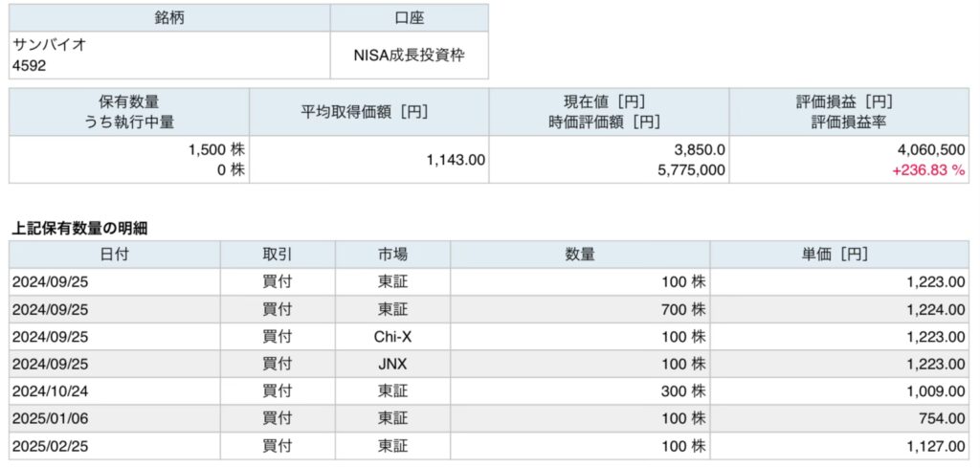The height and width of the screenshot is (468, 980).
Task: Click the 日付 column header
Action: (115, 254)
